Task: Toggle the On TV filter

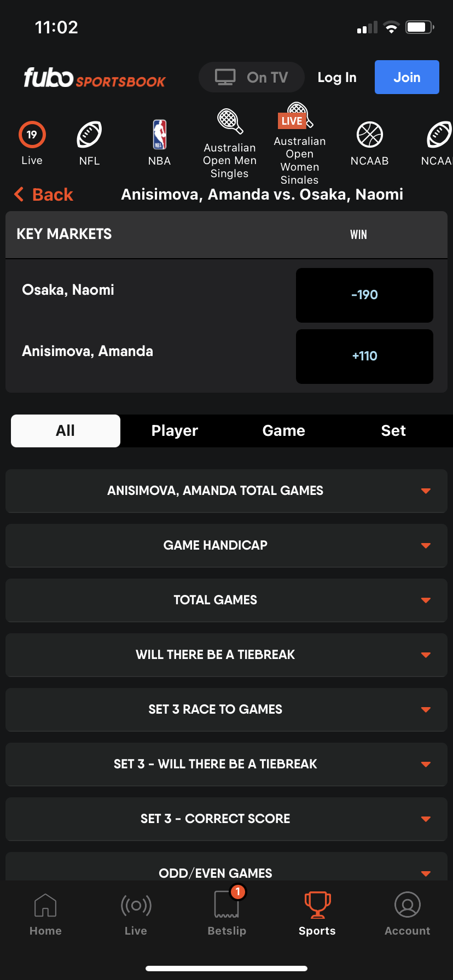Action: tap(252, 77)
